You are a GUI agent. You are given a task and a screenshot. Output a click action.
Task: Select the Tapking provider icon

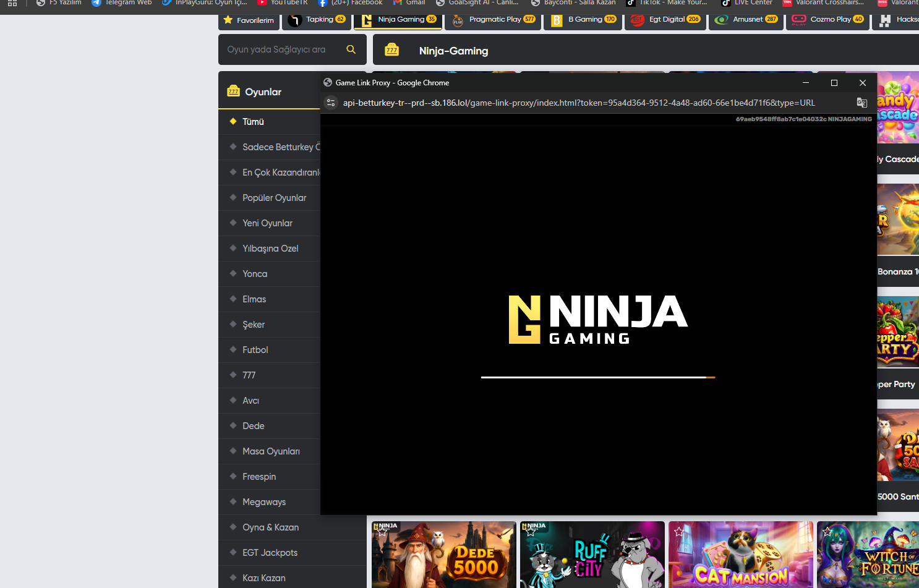[x=295, y=20]
